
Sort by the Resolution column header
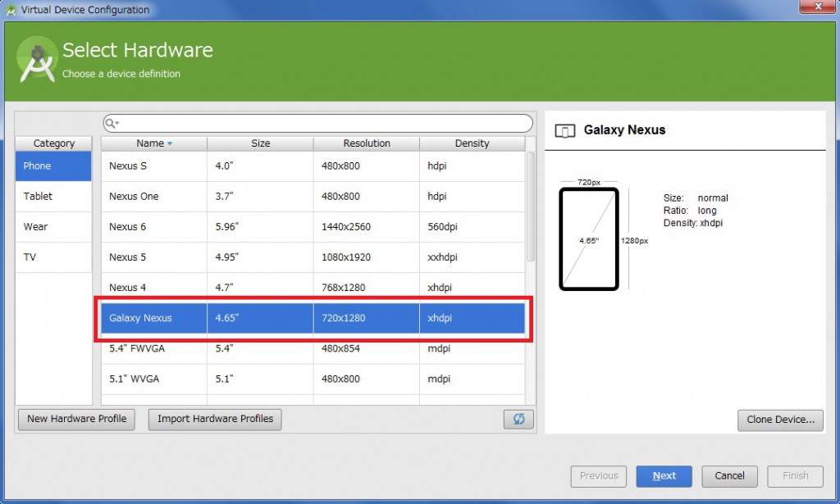tap(367, 143)
